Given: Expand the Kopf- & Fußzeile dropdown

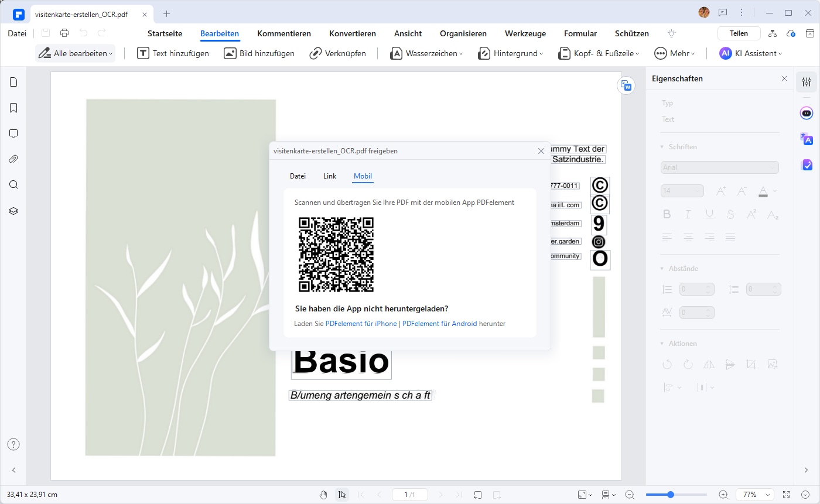Looking at the screenshot, I should click(599, 53).
